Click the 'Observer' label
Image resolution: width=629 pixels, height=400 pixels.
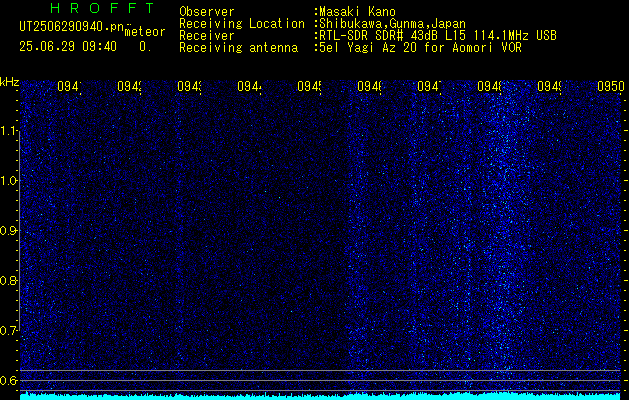tap(207, 12)
